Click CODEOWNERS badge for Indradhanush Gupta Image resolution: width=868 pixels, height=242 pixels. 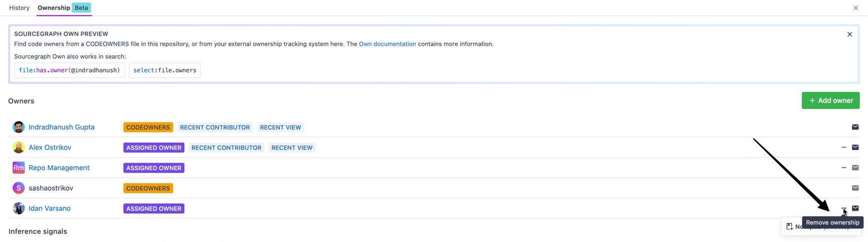tap(148, 128)
